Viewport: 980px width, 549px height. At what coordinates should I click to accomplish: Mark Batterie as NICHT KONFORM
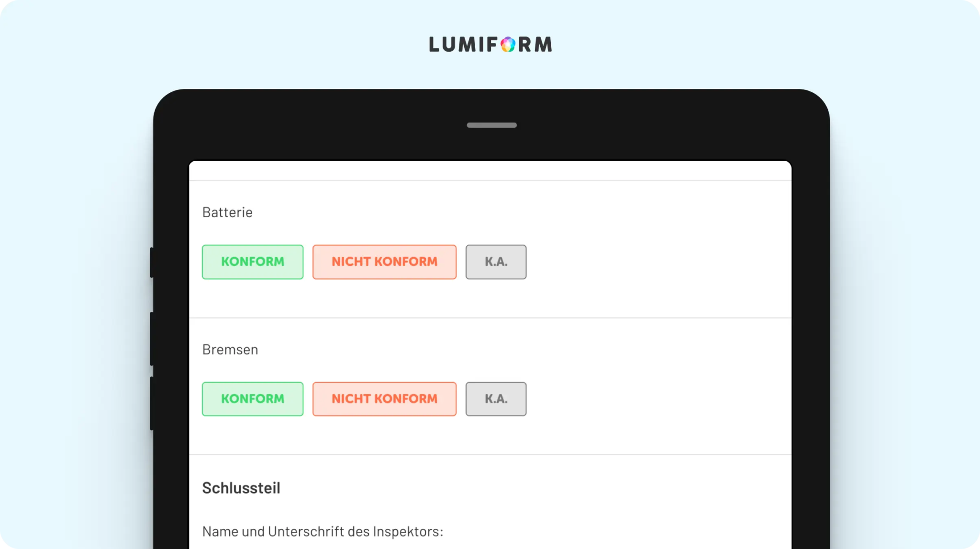coord(384,262)
